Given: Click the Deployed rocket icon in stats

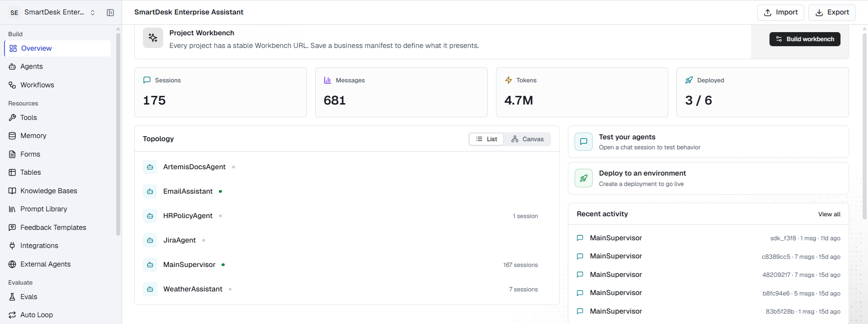Looking at the screenshot, I should [689, 80].
